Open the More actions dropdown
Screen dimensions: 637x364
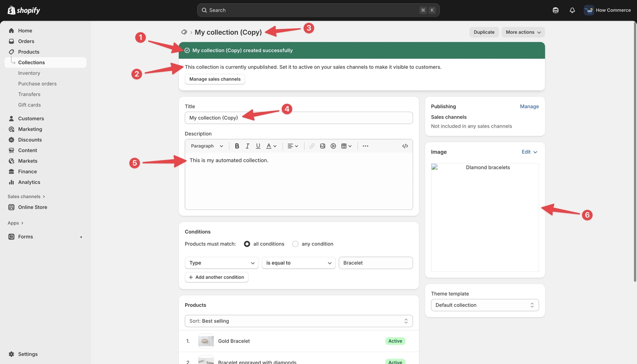(523, 32)
